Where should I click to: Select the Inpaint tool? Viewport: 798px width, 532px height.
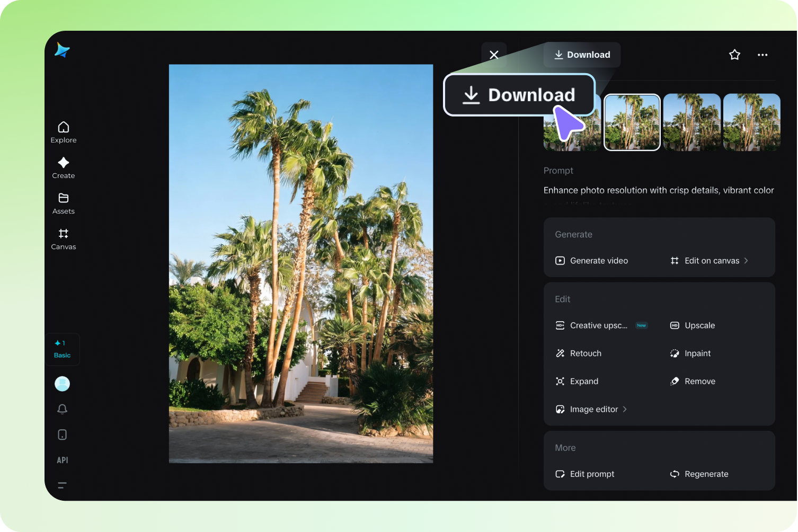pos(690,353)
